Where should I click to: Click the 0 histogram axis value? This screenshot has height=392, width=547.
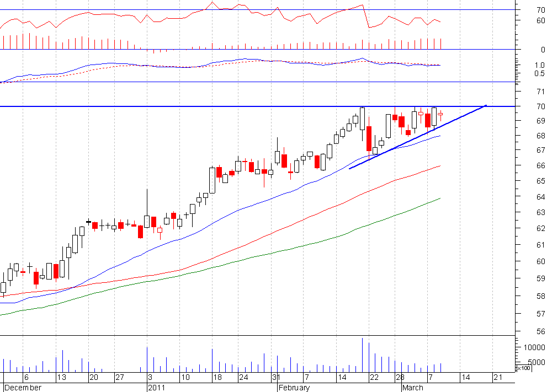tap(543, 50)
